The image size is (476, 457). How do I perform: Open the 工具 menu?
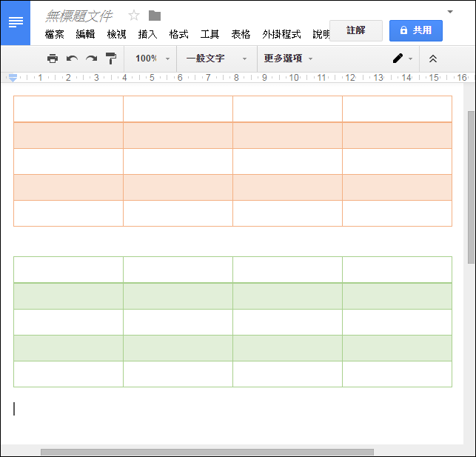click(209, 34)
